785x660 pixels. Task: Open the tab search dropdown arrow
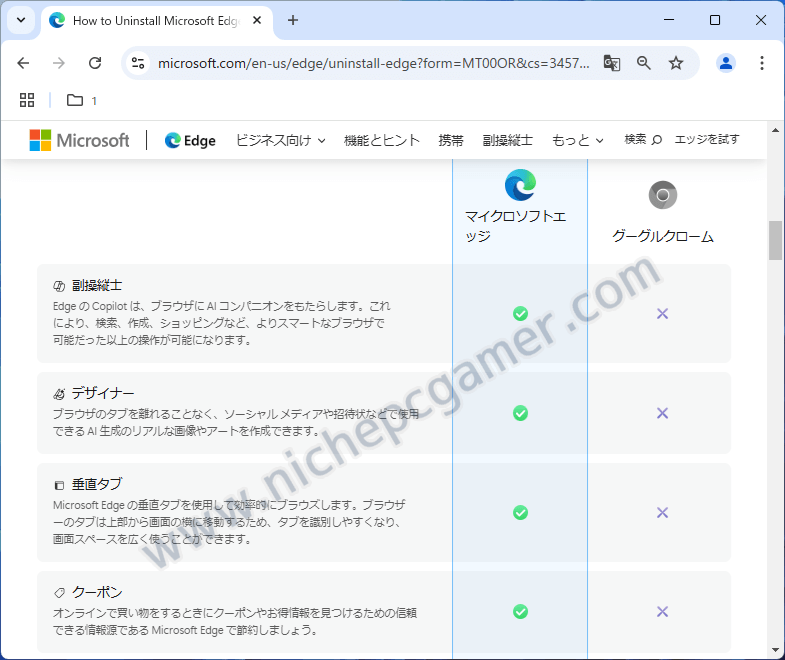pos(21,21)
